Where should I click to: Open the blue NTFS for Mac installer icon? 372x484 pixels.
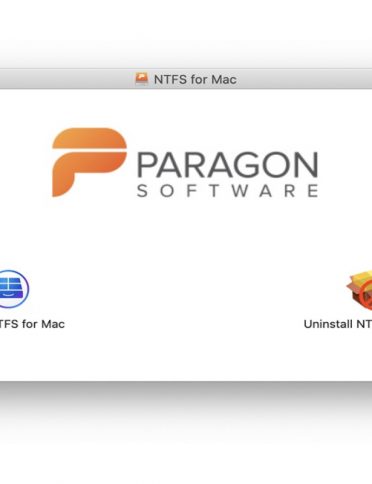pos(13,289)
